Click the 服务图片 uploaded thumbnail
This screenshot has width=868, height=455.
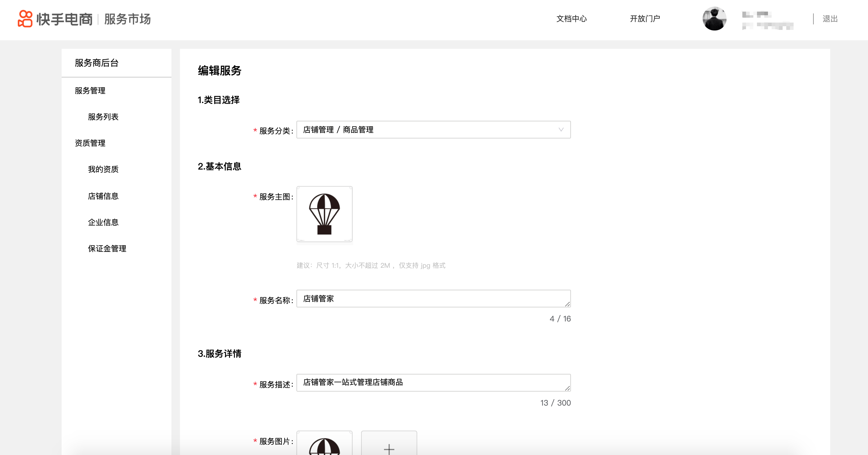(x=325, y=443)
